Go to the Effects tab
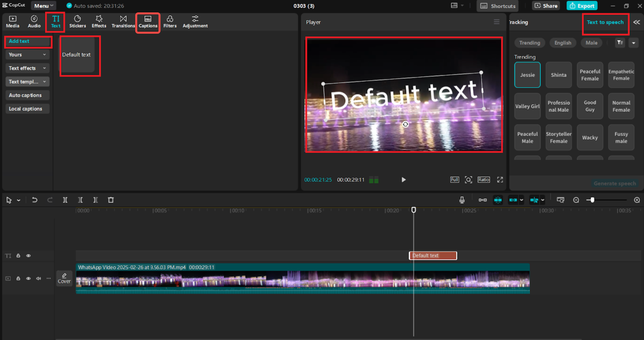644x340 pixels. [x=99, y=22]
